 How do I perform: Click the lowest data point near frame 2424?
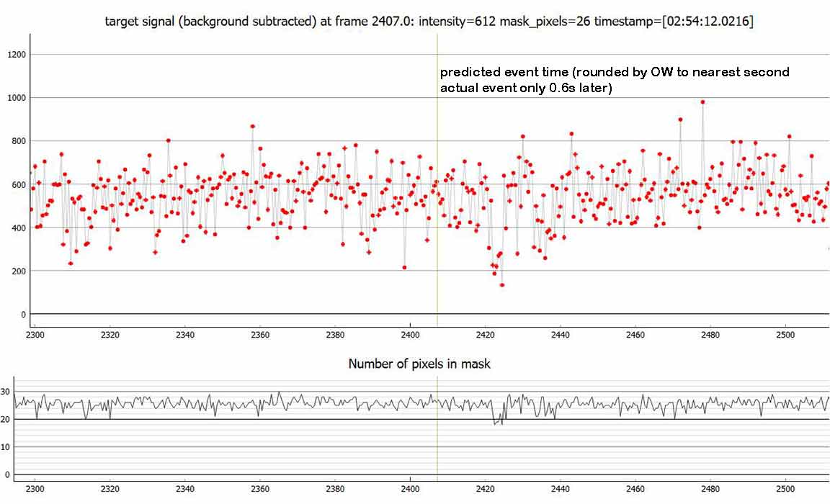coord(502,285)
